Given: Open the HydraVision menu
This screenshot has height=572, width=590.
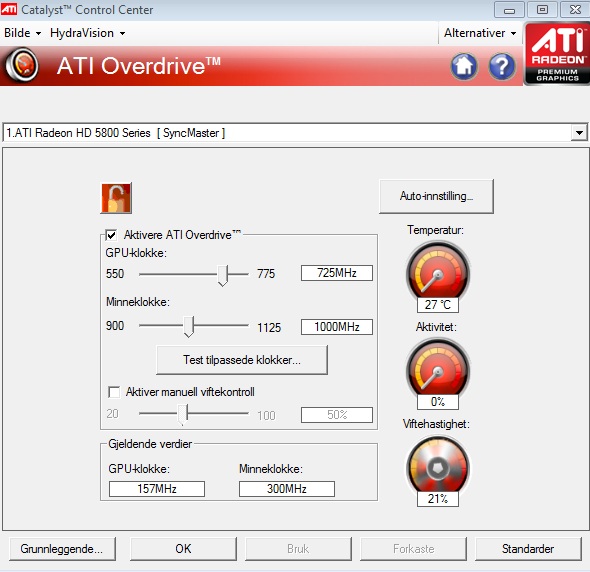Looking at the screenshot, I should click(87, 33).
